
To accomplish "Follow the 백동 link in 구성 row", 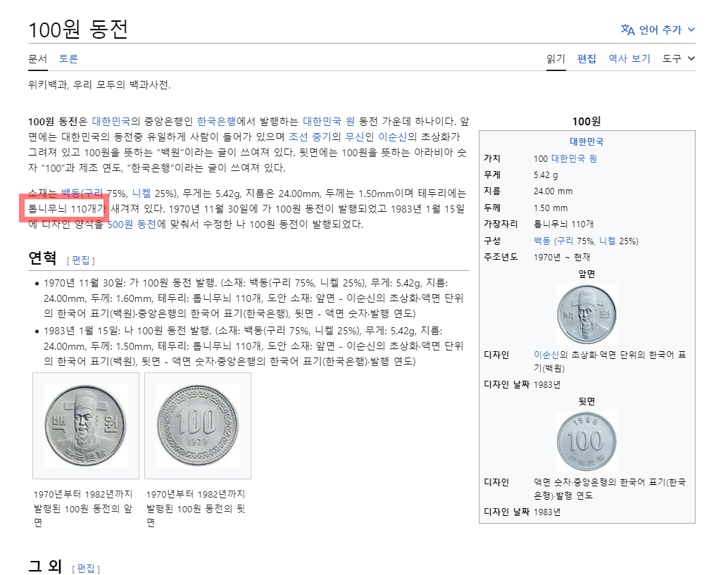I will [542, 241].
